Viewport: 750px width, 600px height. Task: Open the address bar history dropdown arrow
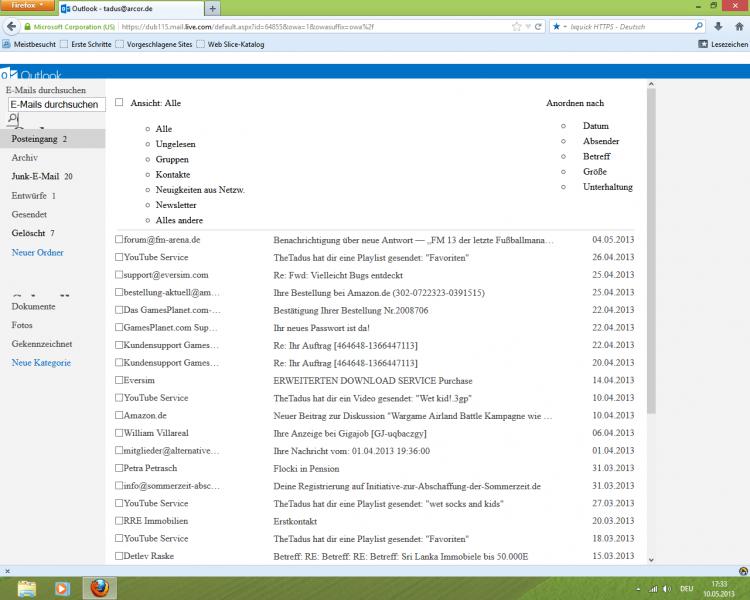[528, 27]
